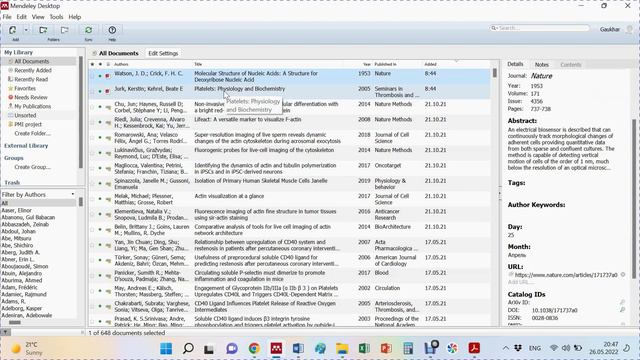Select author Aaser, Elinor in the filter
This screenshot has height=360, width=640.
[x=17, y=210]
